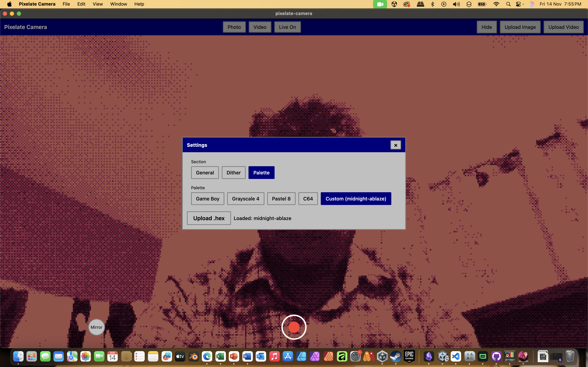Toggle the Mirror round button
Image resolution: width=588 pixels, height=367 pixels.
coord(96,327)
